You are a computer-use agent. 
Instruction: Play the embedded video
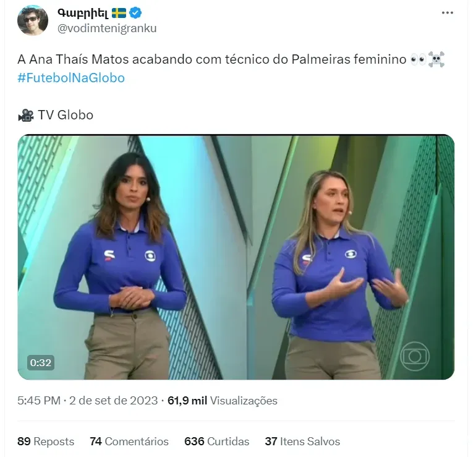[236, 257]
